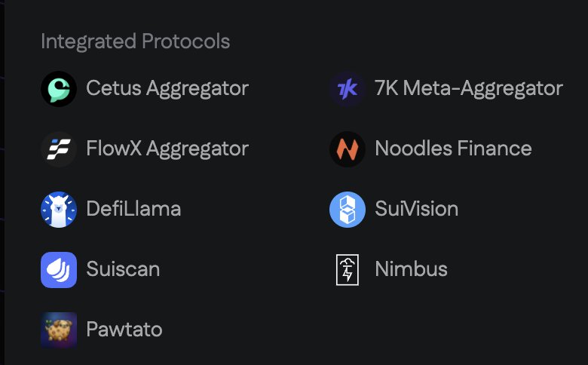Image resolution: width=588 pixels, height=365 pixels.
Task: Click the Suiscan purple icon
Action: (59, 270)
